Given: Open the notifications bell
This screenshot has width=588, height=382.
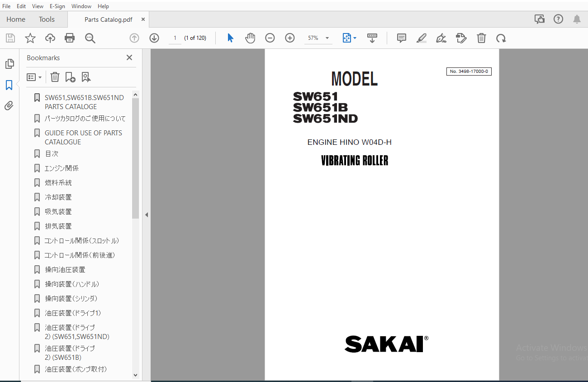Looking at the screenshot, I should click(577, 19).
